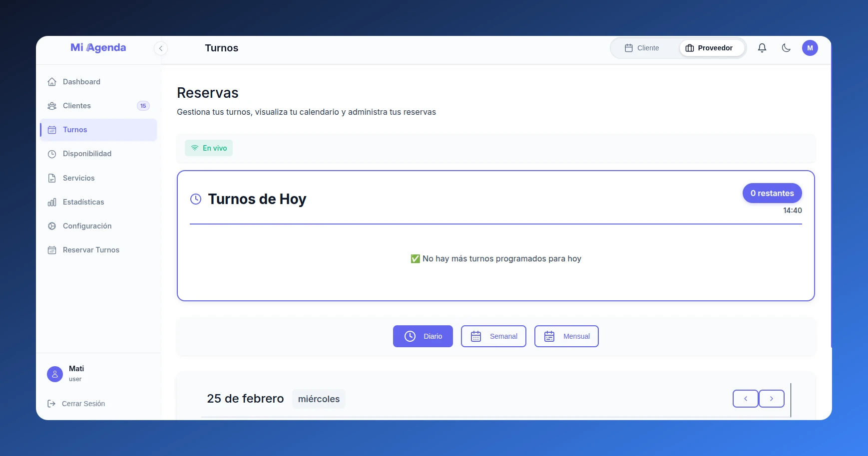Click the calendar icon next to Cliente
Screen dimensions: 868x456
(x=629, y=48)
